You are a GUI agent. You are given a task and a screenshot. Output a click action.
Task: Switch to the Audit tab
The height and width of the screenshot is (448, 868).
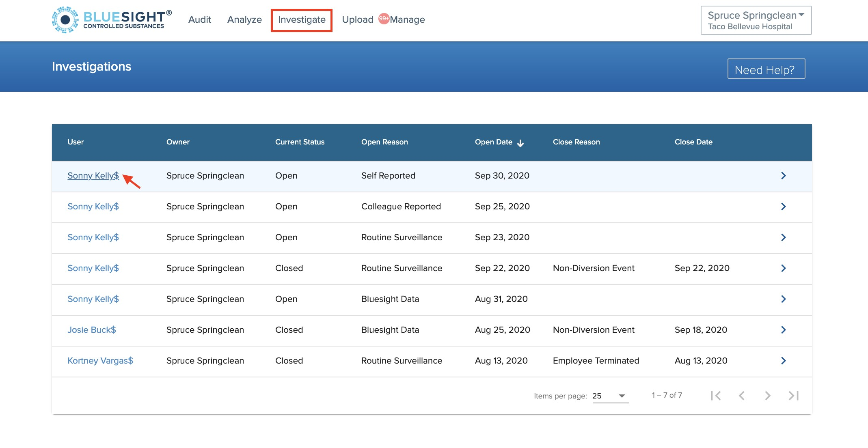(199, 19)
